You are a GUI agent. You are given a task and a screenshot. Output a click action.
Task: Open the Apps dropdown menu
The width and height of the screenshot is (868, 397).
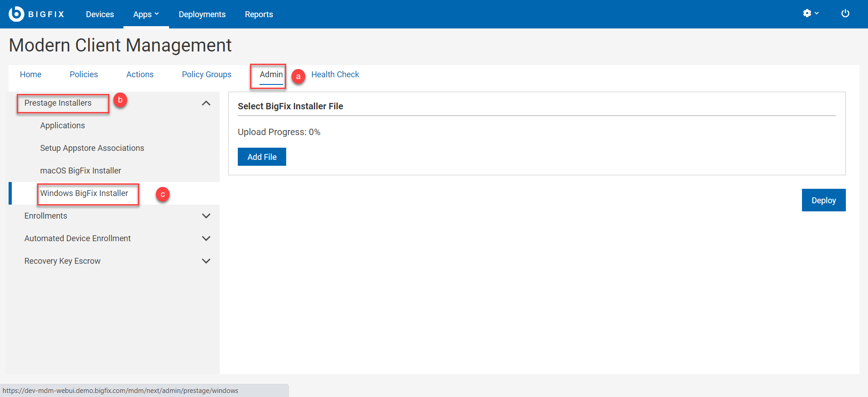[146, 14]
